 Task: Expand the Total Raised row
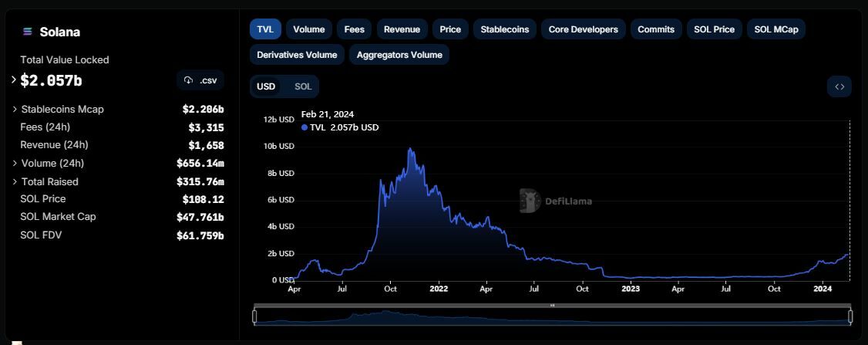[x=15, y=181]
